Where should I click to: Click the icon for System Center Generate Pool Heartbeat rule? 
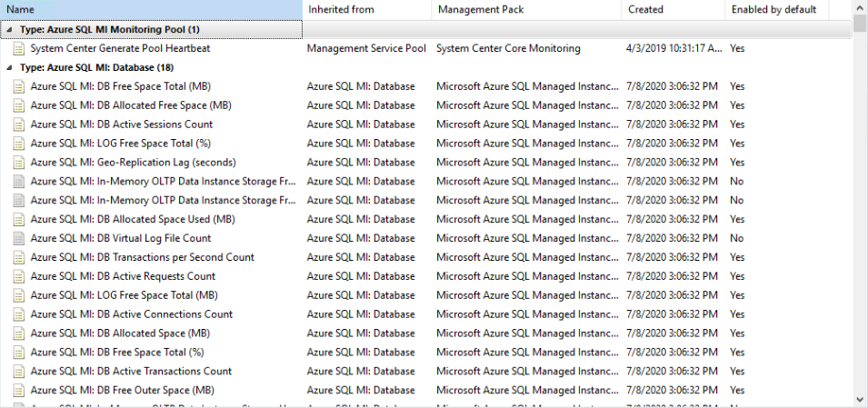pos(19,49)
